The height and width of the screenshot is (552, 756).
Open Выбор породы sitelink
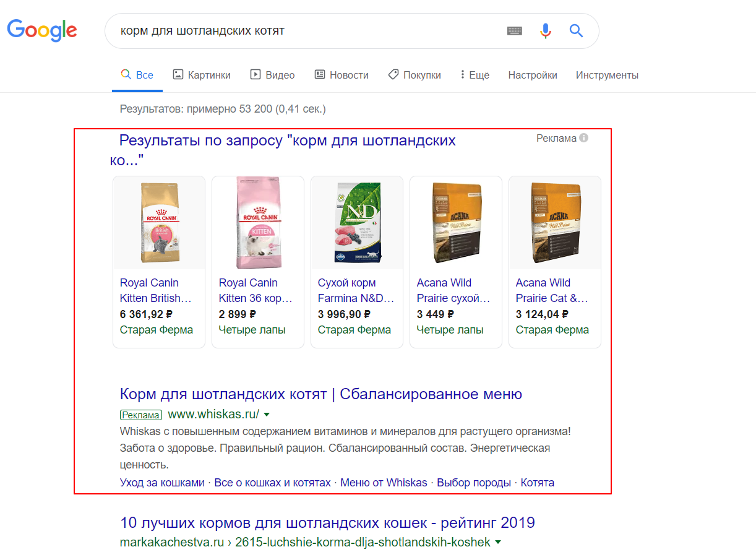coord(474,483)
